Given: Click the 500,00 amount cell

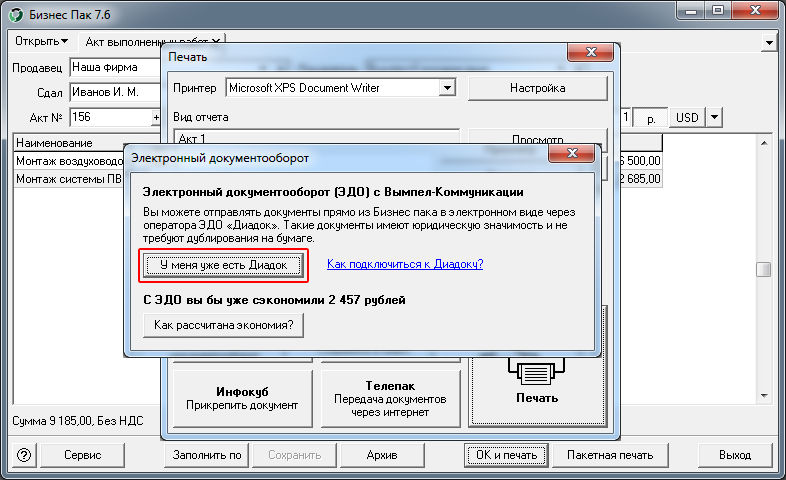Looking at the screenshot, I should [641, 161].
